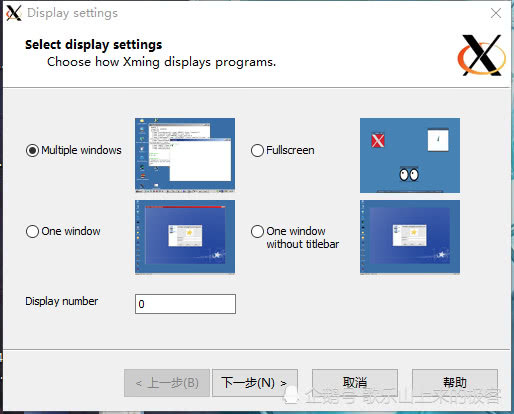Pick One window without titlebar option
The height and width of the screenshot is (414, 514).
coord(257,231)
